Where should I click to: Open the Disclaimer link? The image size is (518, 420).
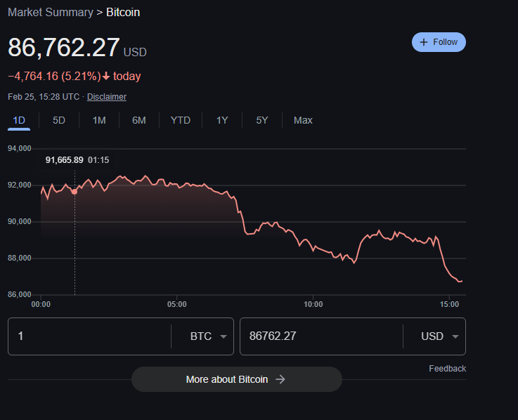coord(107,97)
